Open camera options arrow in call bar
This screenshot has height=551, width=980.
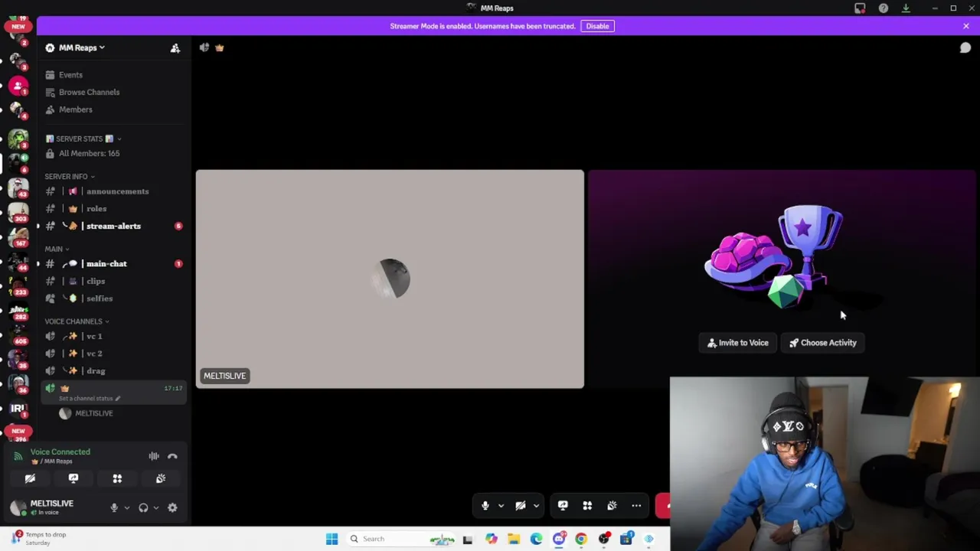pos(536,506)
